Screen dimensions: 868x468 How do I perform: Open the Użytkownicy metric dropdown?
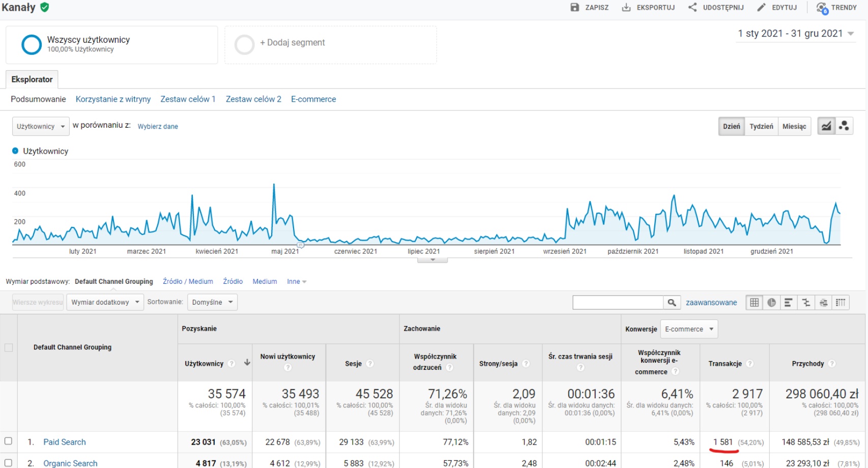coord(41,127)
